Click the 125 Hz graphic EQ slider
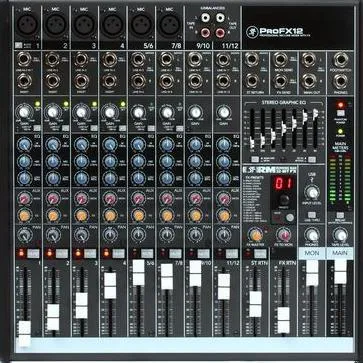The width and height of the screenshot is (363, 363). coord(252,143)
